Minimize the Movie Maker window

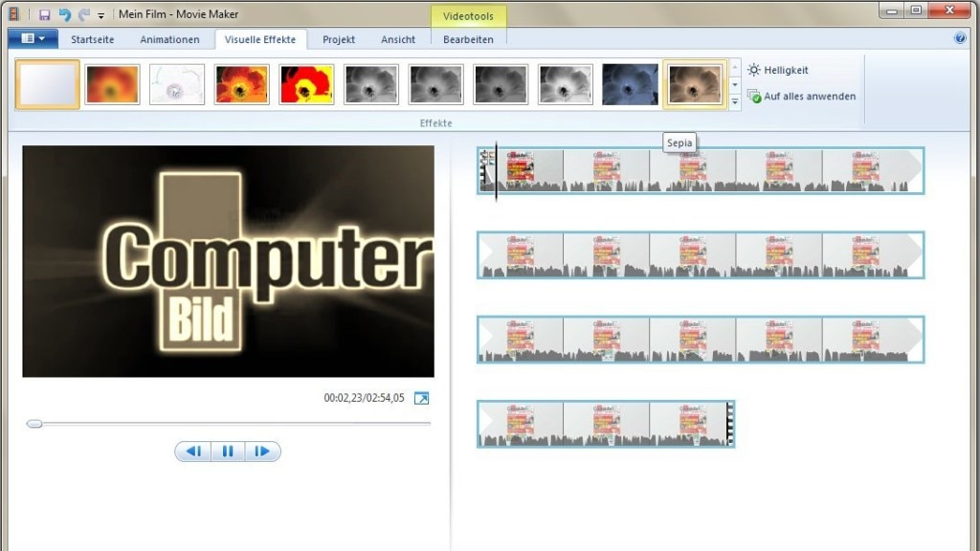point(892,11)
